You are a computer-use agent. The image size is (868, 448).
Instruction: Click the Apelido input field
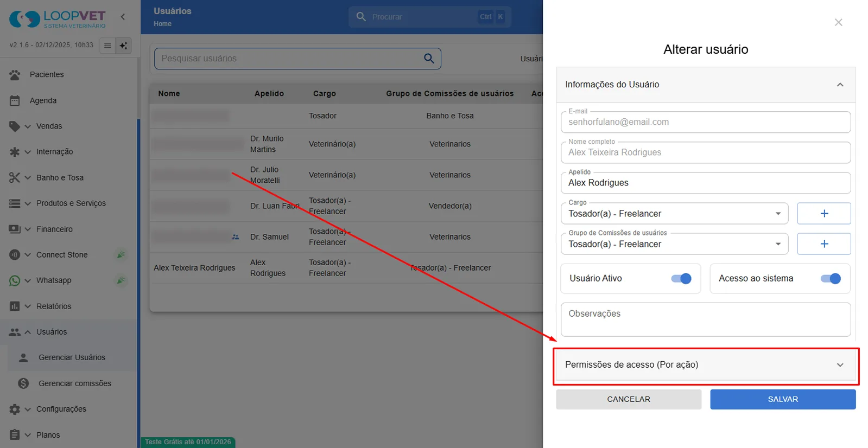pos(706,183)
